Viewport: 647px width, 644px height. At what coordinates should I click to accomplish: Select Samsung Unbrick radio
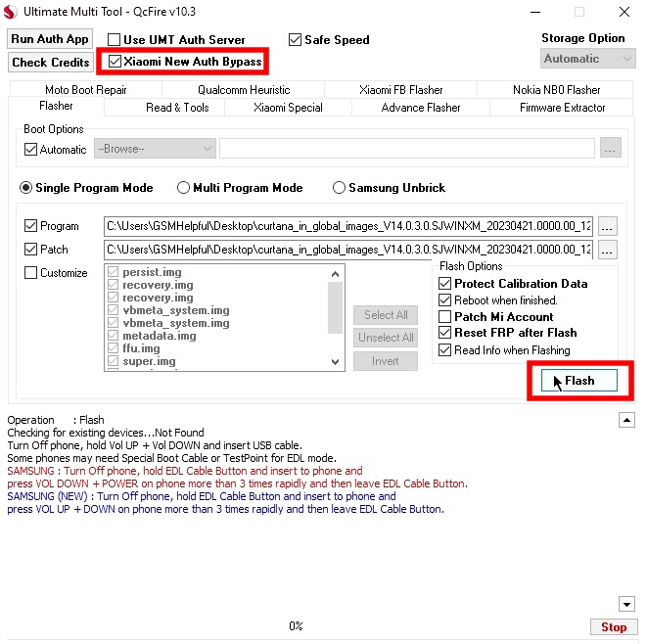339,188
